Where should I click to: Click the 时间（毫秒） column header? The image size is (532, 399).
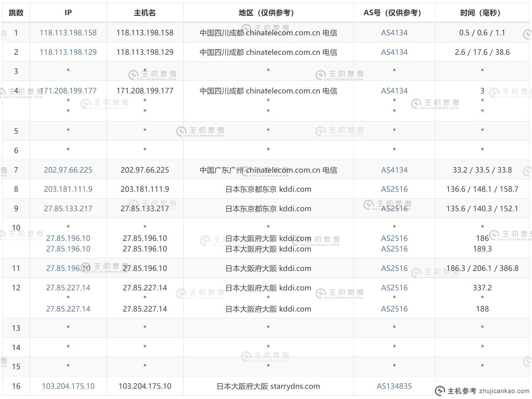(482, 13)
